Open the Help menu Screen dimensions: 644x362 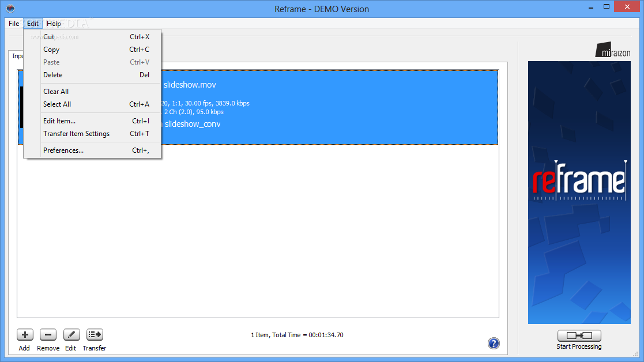[x=54, y=24]
